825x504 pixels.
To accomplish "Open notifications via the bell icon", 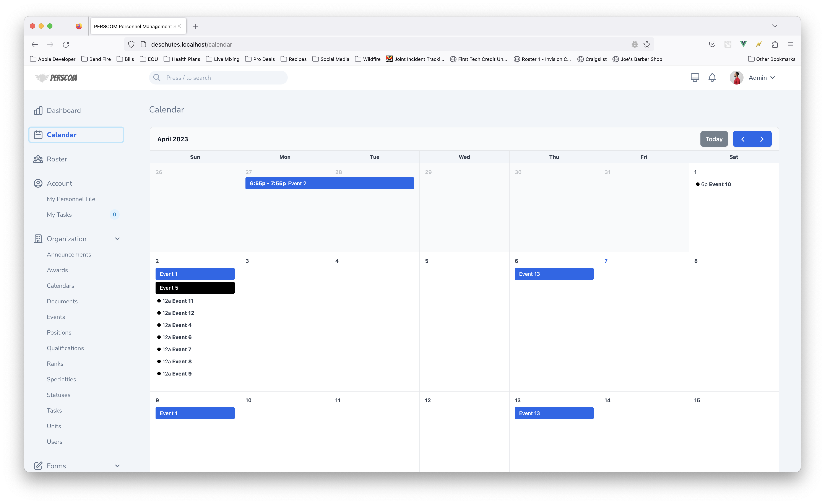I will tap(713, 77).
